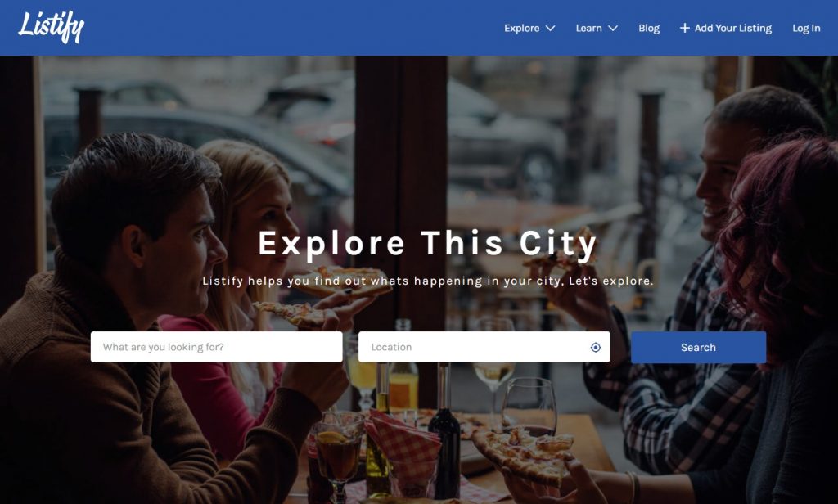Click into the Location field

(484, 347)
